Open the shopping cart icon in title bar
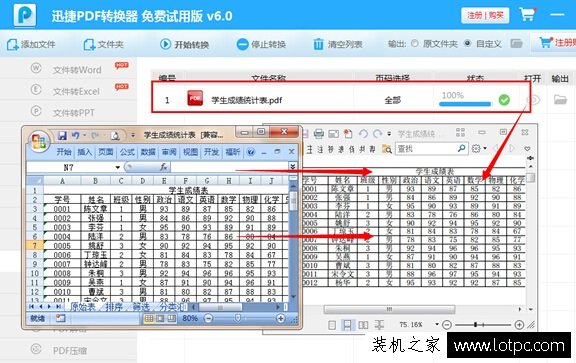Viewport: 576px width, 363px height. [528, 15]
